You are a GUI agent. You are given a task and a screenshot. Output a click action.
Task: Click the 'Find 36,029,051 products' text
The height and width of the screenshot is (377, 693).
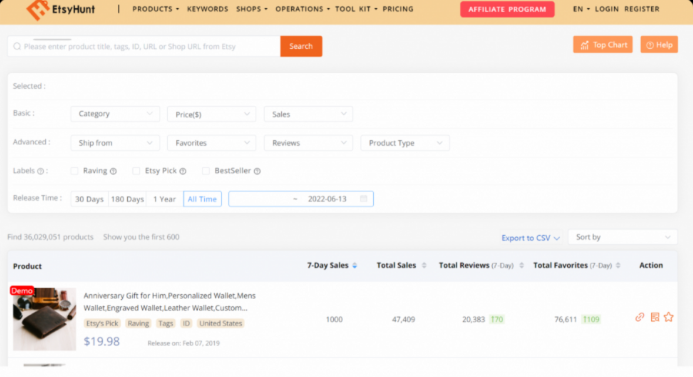(50, 237)
